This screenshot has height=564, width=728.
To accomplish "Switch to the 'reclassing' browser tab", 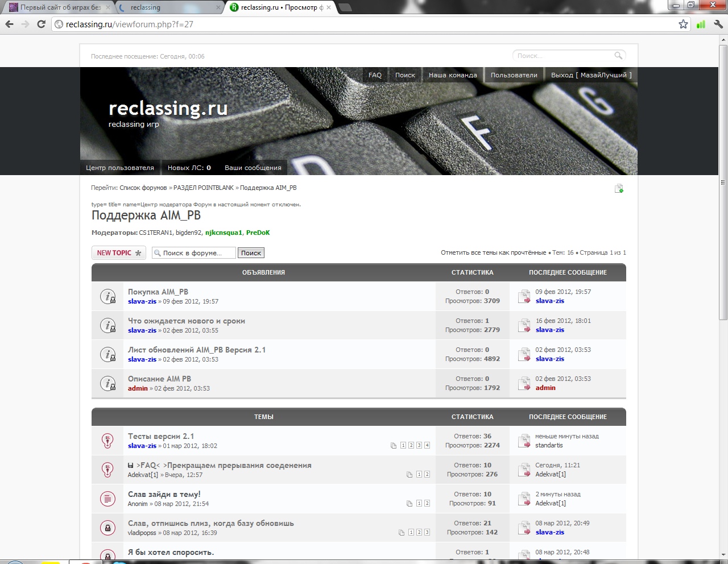I will [169, 7].
